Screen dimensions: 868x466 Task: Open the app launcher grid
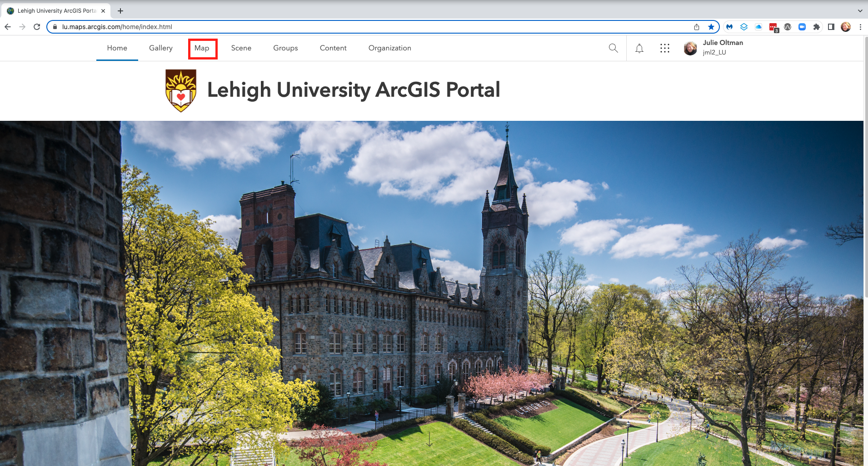(664, 48)
